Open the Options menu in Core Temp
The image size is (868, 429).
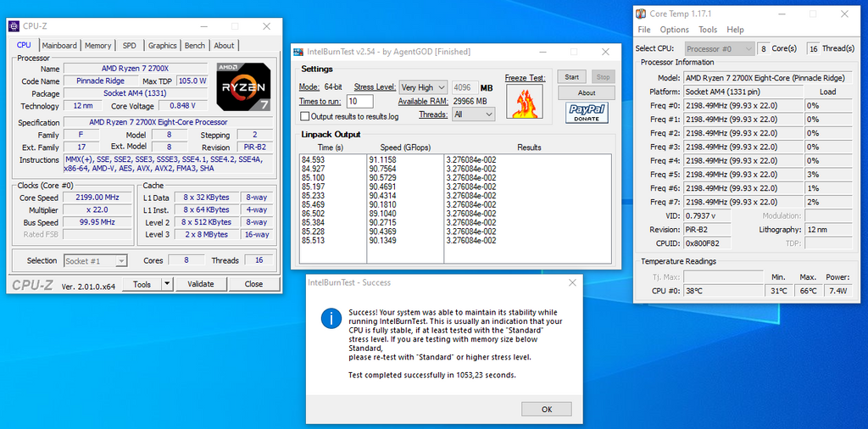[675, 30]
